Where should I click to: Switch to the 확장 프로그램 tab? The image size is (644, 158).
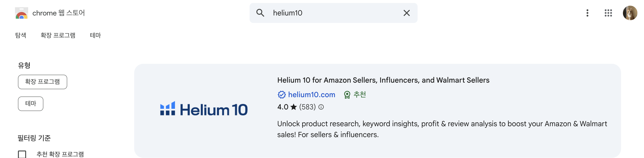coord(58,35)
